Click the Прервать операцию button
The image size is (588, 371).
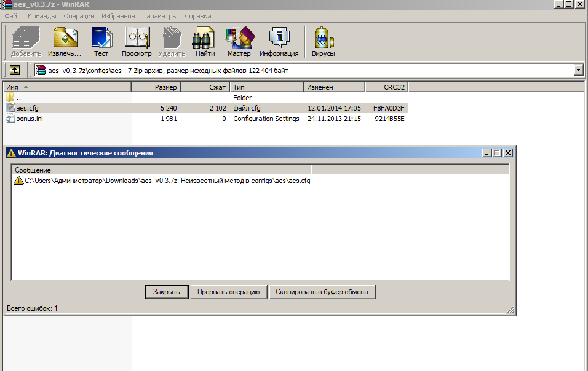229,292
